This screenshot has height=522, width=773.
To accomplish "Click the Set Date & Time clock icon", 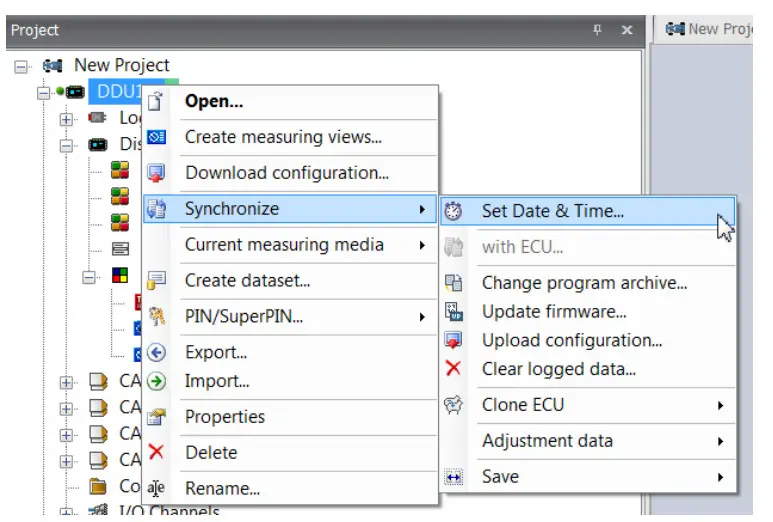I will point(454,211).
